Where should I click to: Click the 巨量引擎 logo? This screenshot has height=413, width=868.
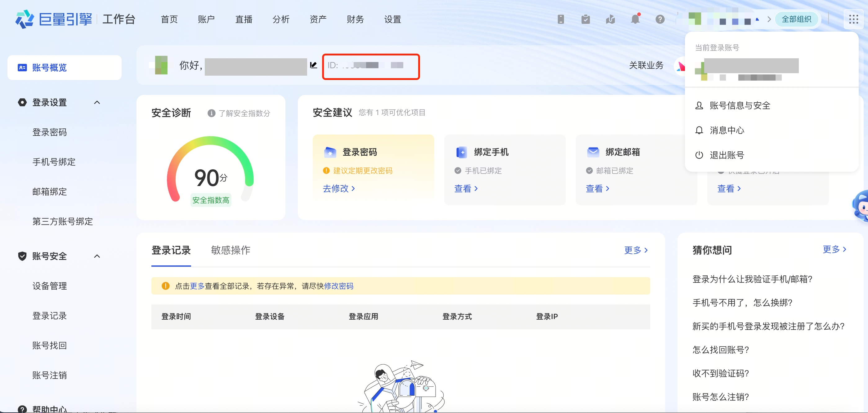click(x=54, y=19)
